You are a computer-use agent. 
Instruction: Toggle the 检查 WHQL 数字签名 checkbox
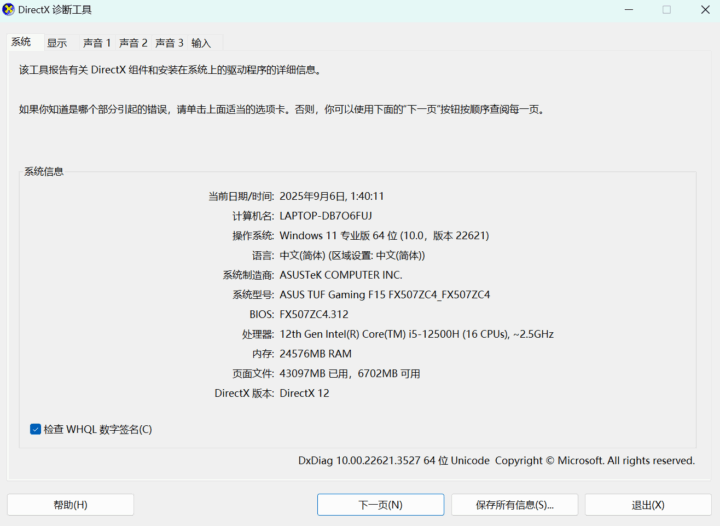point(35,429)
